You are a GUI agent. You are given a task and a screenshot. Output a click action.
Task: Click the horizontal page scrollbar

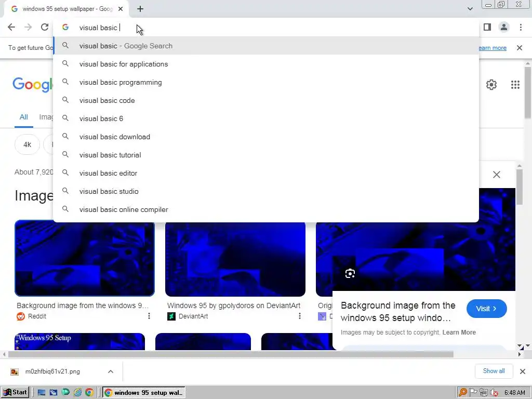click(231, 354)
